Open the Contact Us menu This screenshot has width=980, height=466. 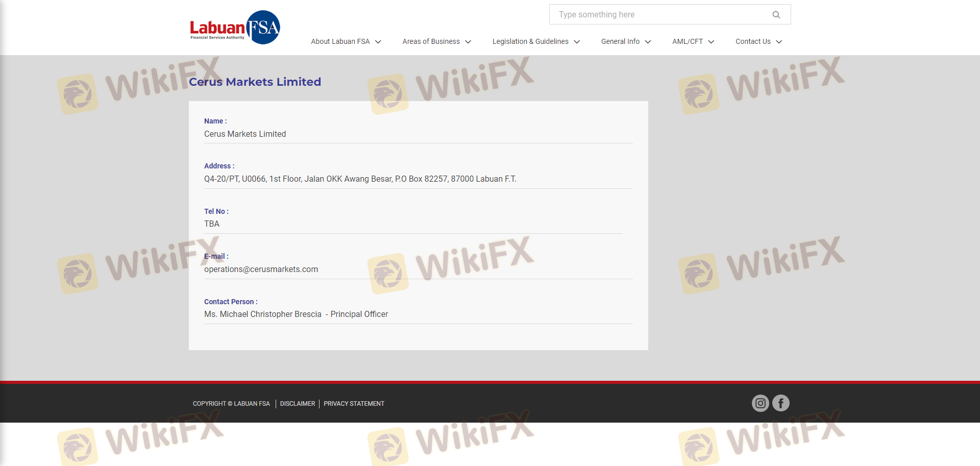753,41
